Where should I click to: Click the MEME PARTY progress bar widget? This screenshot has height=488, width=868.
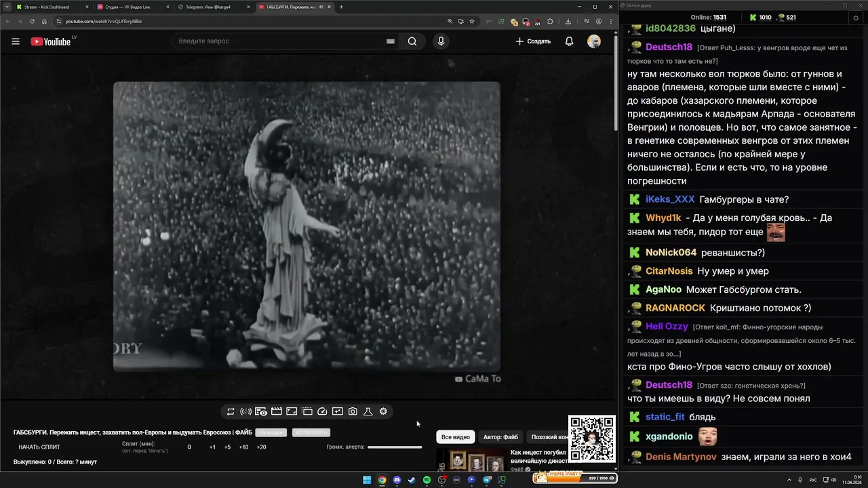[x=574, y=478]
